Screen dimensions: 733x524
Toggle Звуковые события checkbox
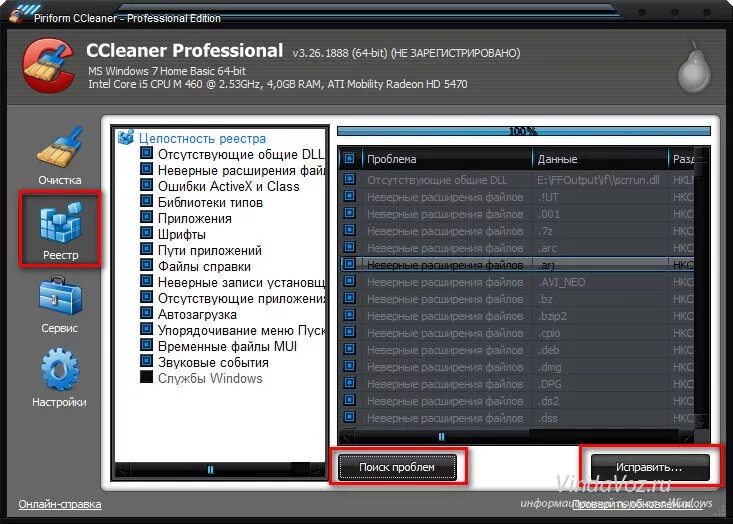(x=146, y=361)
